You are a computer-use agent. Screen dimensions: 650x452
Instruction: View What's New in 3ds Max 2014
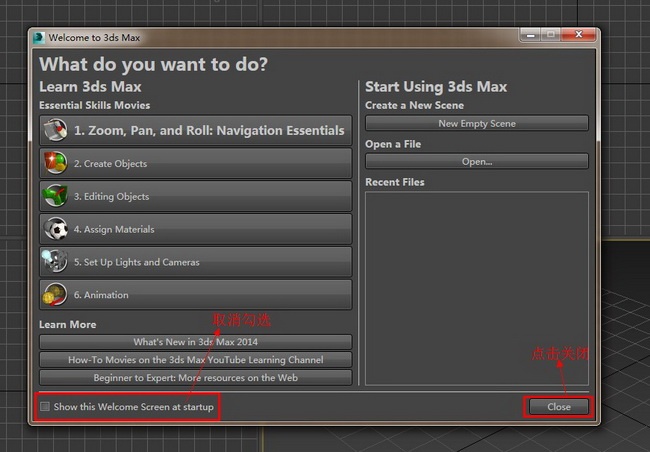pos(196,342)
